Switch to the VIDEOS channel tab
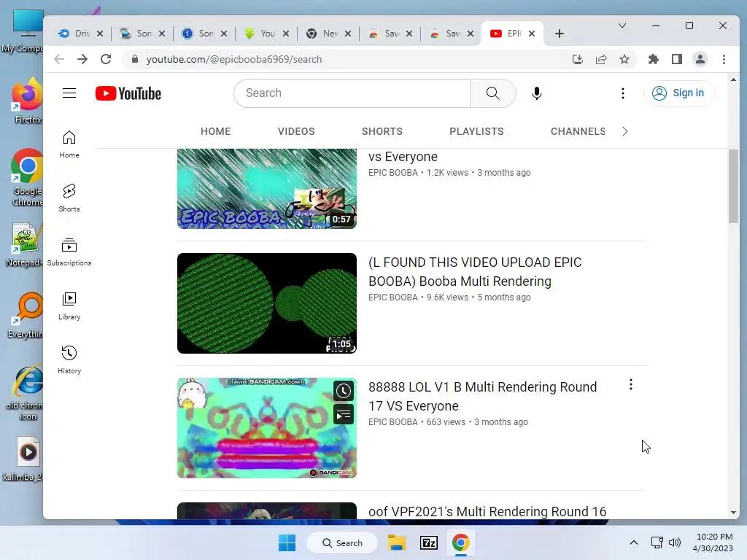The image size is (747, 560). [296, 131]
